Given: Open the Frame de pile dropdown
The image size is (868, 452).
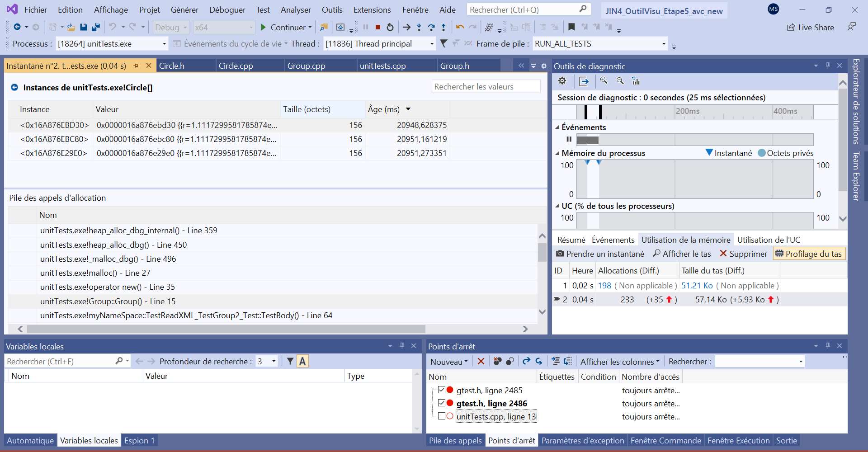Looking at the screenshot, I should [x=664, y=44].
